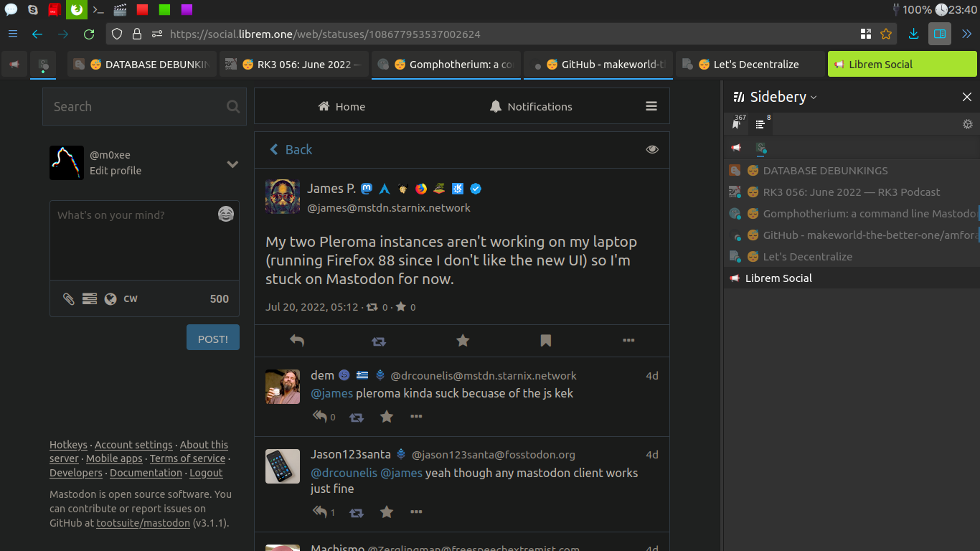Screen dimensions: 980x551
Task: Click the attach media paperclip icon
Action: [x=69, y=299]
